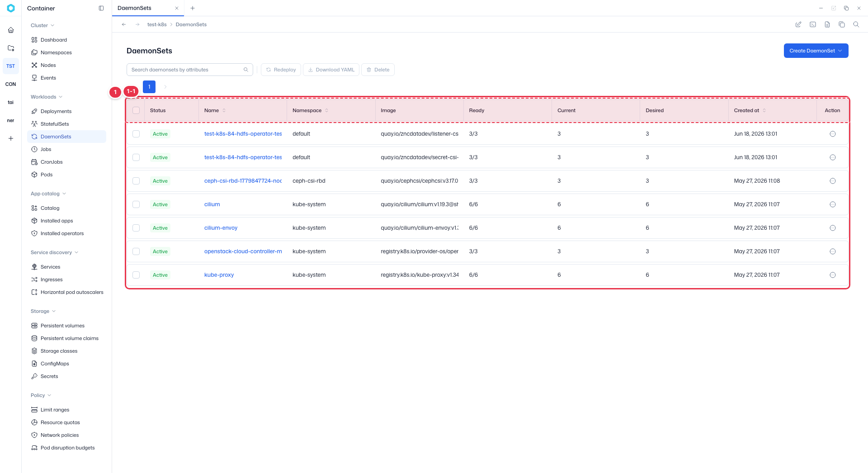The width and height of the screenshot is (868, 473).
Task: Open the edit pencil icon in top bar
Action: 798,24
